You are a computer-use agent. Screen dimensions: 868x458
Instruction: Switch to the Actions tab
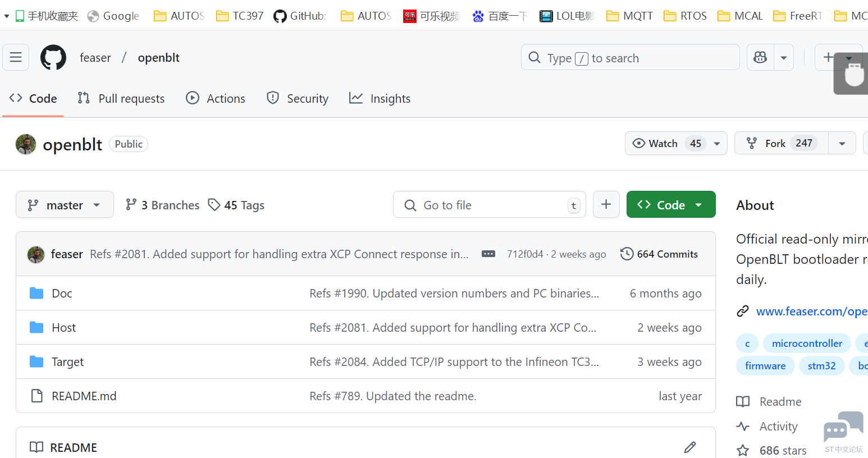point(216,98)
